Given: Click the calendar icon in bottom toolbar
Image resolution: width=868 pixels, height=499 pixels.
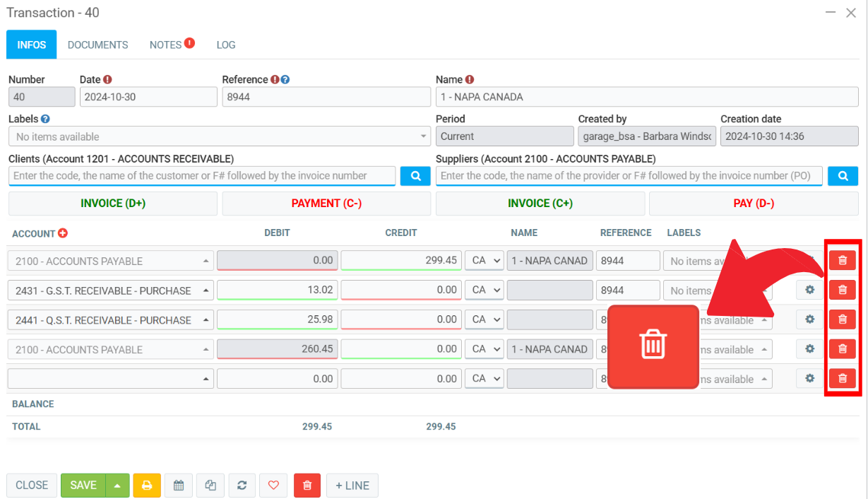Looking at the screenshot, I should [179, 486].
